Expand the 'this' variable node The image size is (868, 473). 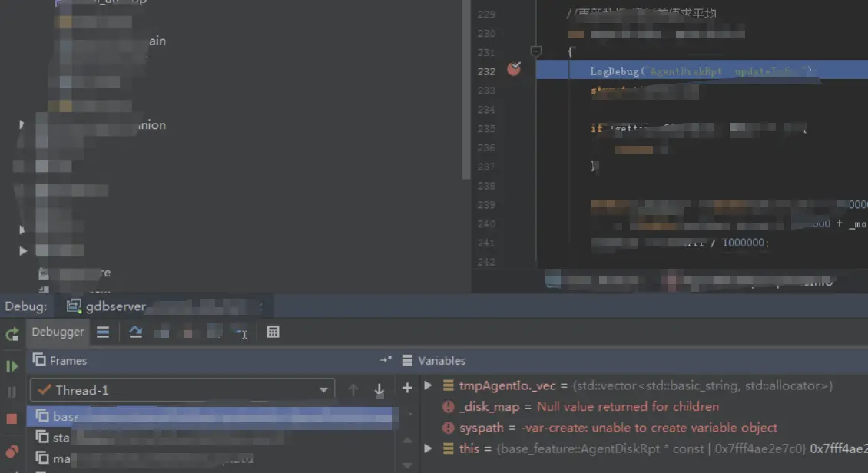click(x=428, y=448)
